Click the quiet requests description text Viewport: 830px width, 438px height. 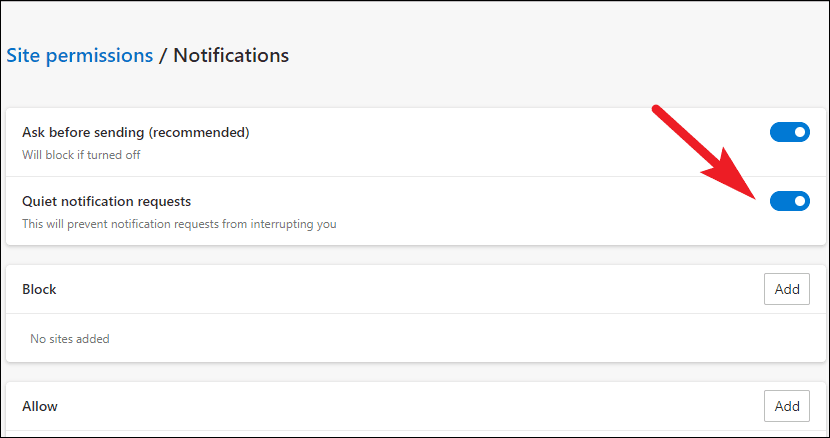coord(179,224)
